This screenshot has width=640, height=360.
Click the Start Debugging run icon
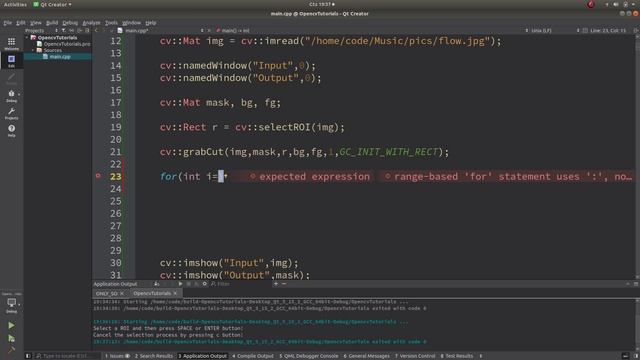pyautogui.click(x=11, y=338)
